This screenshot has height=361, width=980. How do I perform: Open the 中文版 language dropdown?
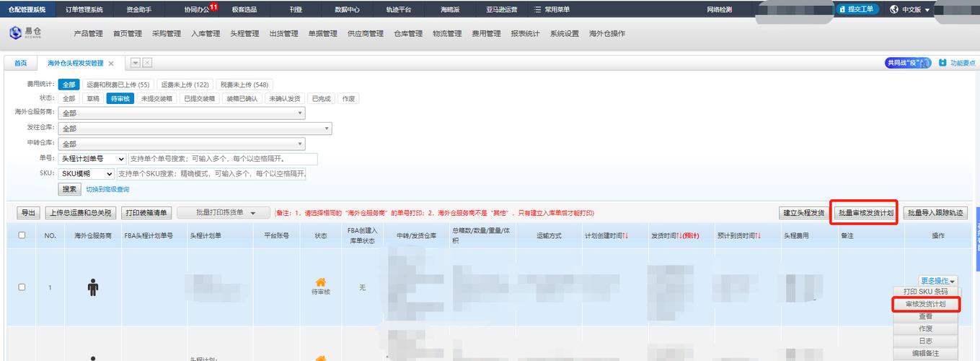(916, 9)
